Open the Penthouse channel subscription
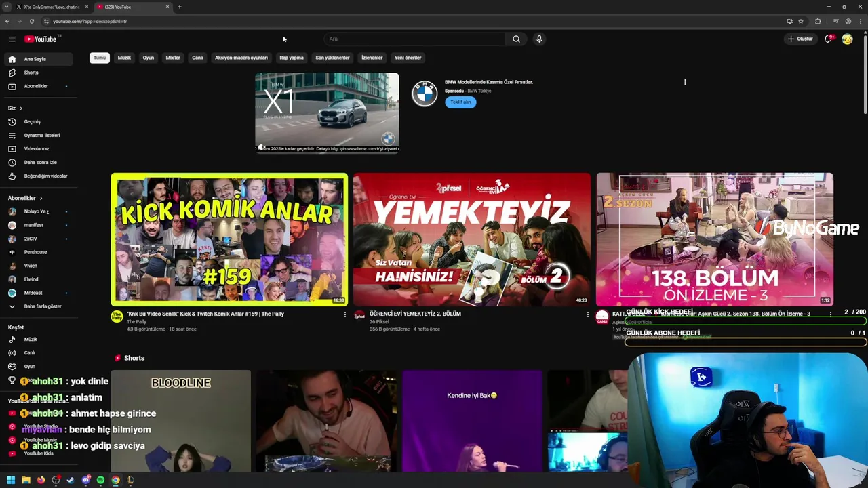This screenshot has height=488, width=868. pos(38,252)
